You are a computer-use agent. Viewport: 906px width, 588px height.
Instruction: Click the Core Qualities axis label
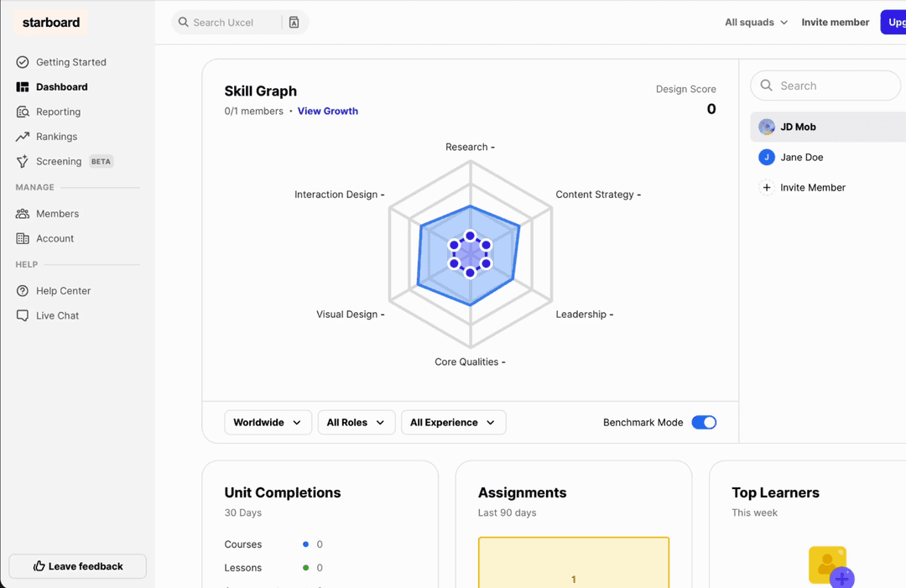470,362
